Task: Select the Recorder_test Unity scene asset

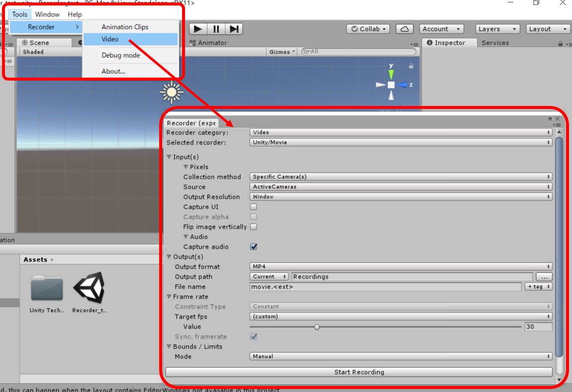Action: pyautogui.click(x=89, y=289)
